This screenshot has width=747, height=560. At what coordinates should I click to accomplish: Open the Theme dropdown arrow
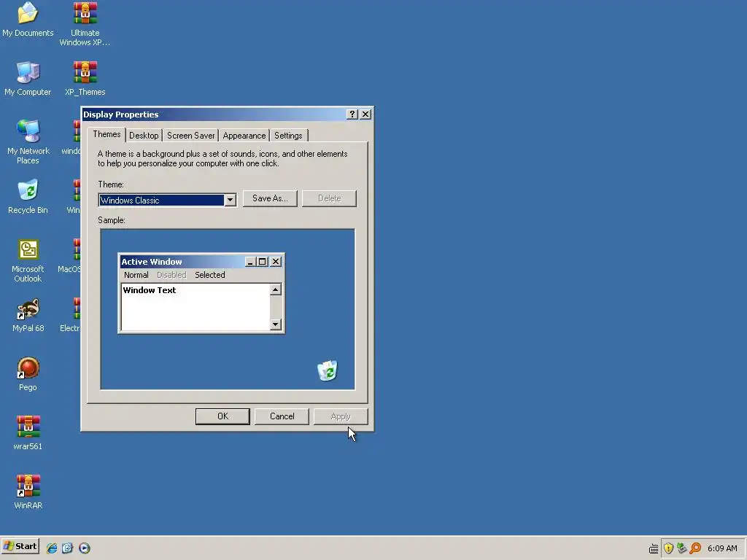(x=230, y=201)
